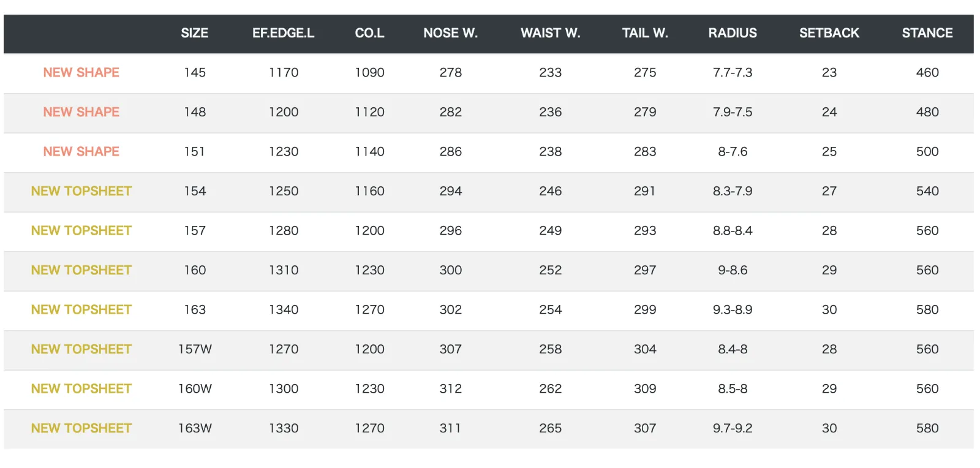Viewport: 980px width, 468px height.
Task: Click the SIZE column header
Action: 194,33
